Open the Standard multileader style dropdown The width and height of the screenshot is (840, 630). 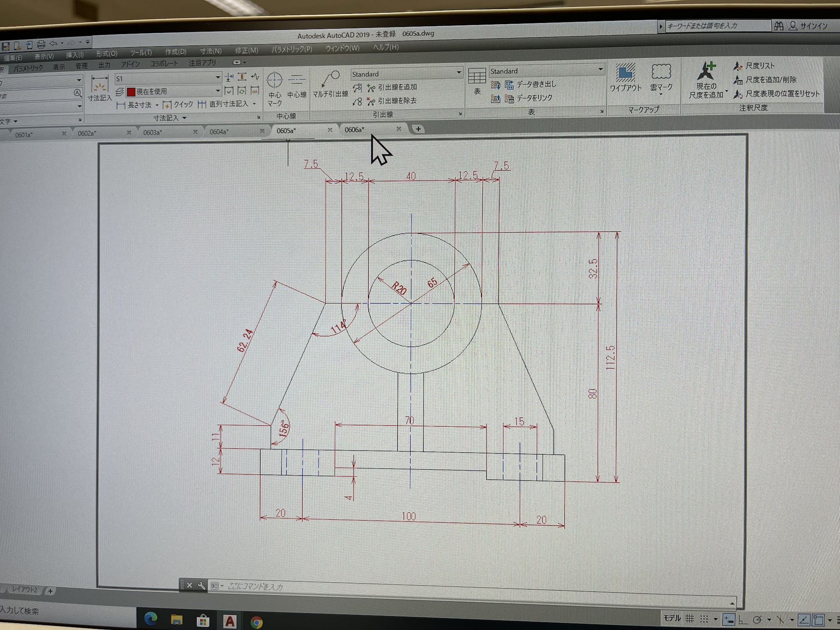(459, 73)
